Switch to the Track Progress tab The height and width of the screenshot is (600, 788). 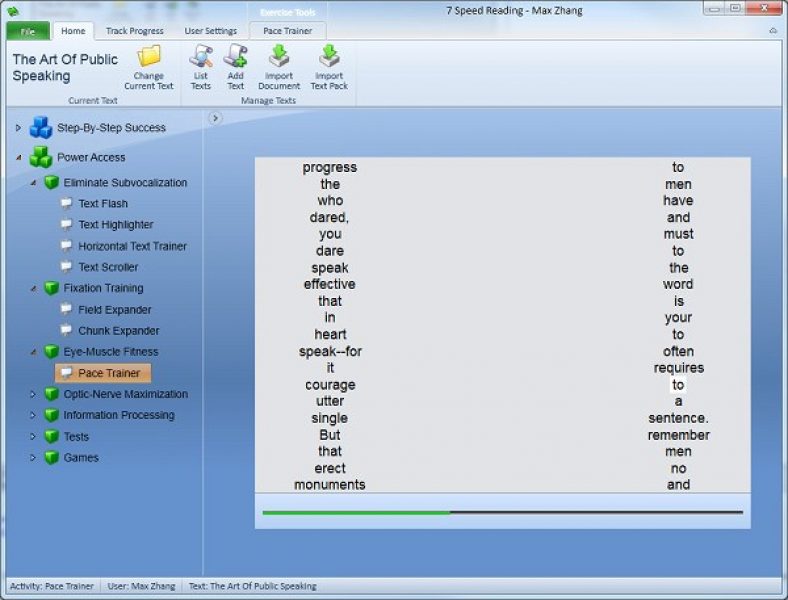134,31
